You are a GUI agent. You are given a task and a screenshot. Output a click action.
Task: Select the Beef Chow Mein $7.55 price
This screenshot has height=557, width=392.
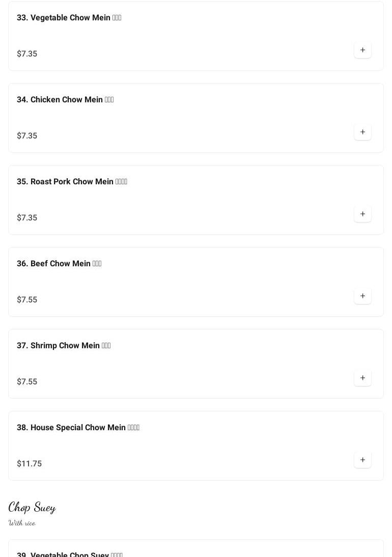(x=27, y=300)
